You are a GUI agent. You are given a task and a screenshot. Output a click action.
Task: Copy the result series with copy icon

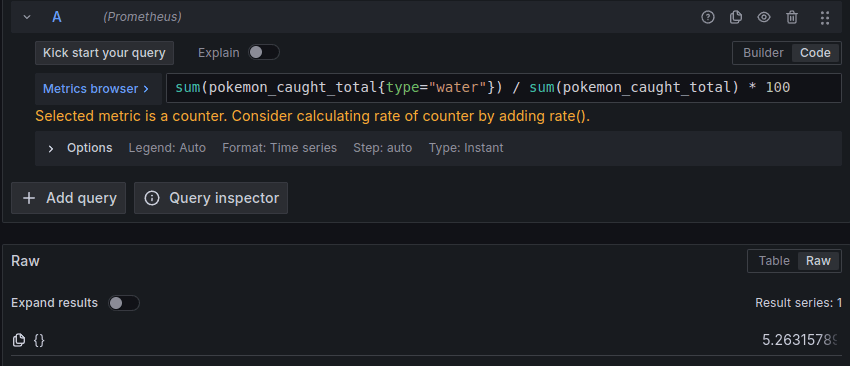click(x=19, y=341)
